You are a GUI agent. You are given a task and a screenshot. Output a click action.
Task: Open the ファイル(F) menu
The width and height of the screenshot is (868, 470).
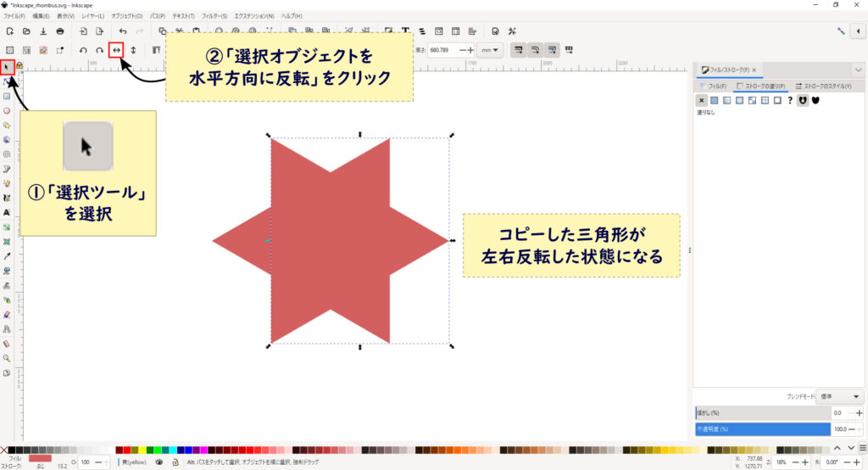tap(14, 16)
